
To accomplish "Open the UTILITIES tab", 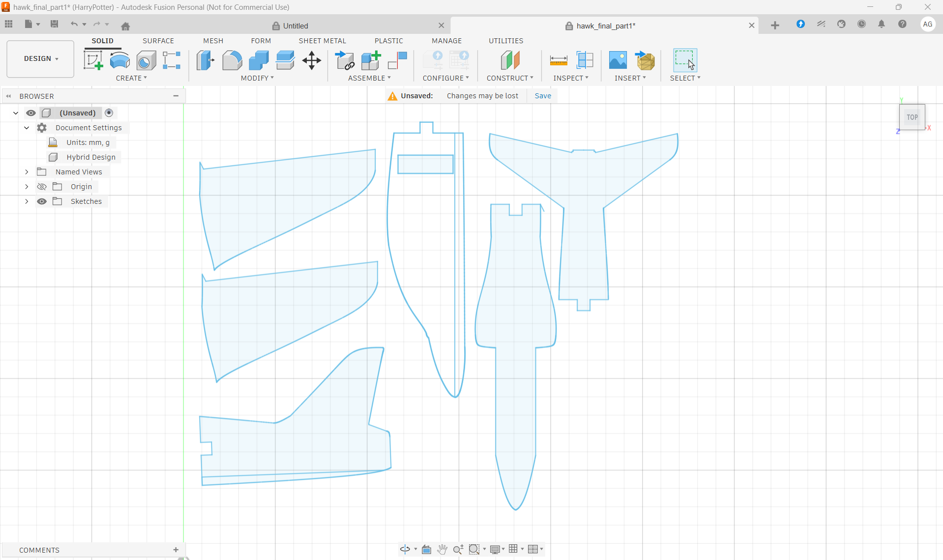I will [506, 41].
